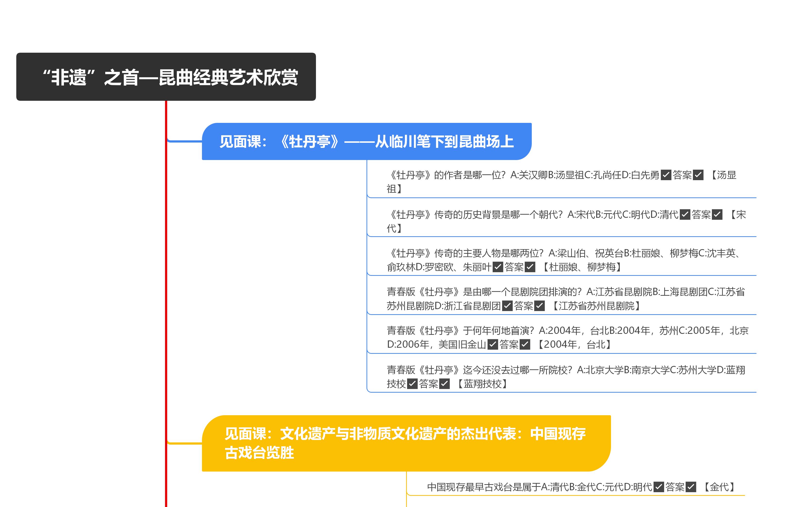Click the checkmark before 【蓝翔技校】
This screenshot has width=812, height=507.
click(x=444, y=384)
